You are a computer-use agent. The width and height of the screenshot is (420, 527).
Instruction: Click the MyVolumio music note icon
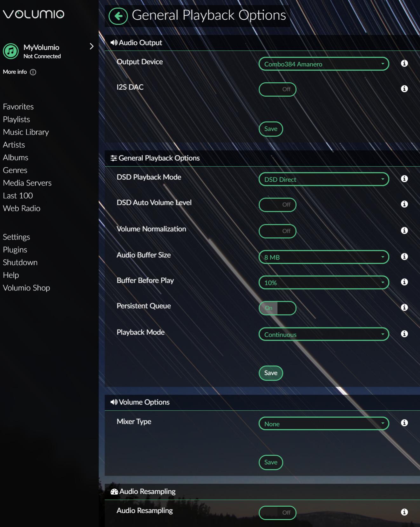coord(11,51)
